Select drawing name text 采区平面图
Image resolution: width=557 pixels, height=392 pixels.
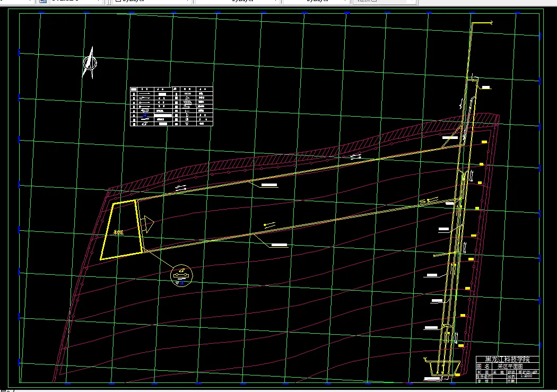510,366
